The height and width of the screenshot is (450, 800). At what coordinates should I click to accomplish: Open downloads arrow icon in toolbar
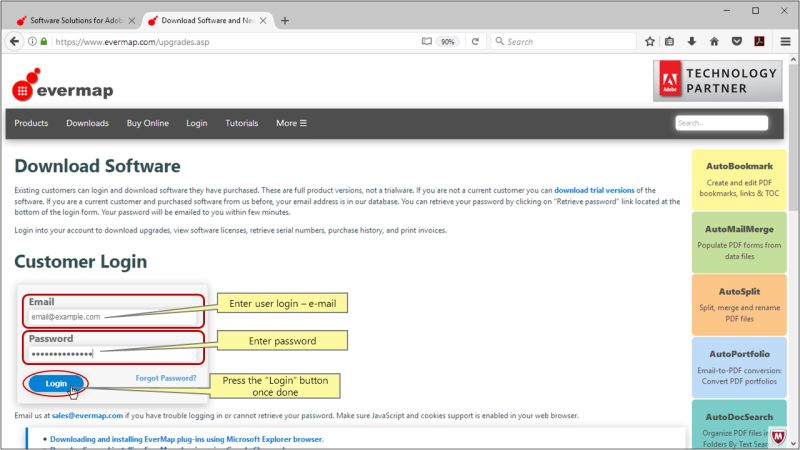(691, 41)
